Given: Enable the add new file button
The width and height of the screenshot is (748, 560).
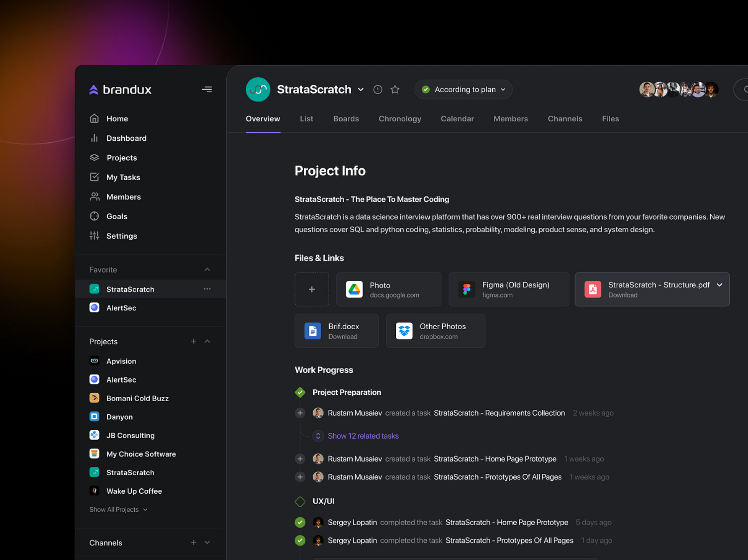Looking at the screenshot, I should click(x=311, y=289).
